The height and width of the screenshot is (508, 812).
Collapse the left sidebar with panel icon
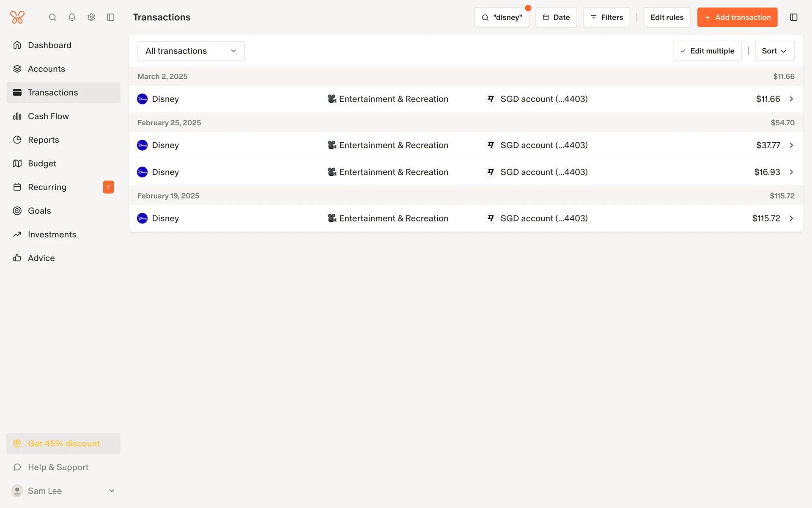tap(111, 17)
